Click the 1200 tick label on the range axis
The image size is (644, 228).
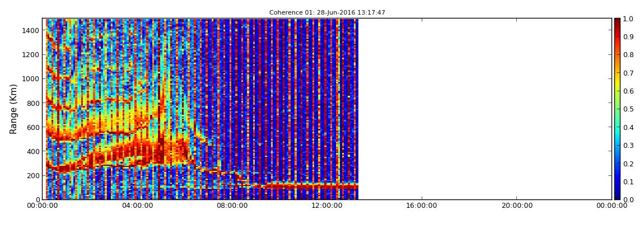(31, 55)
